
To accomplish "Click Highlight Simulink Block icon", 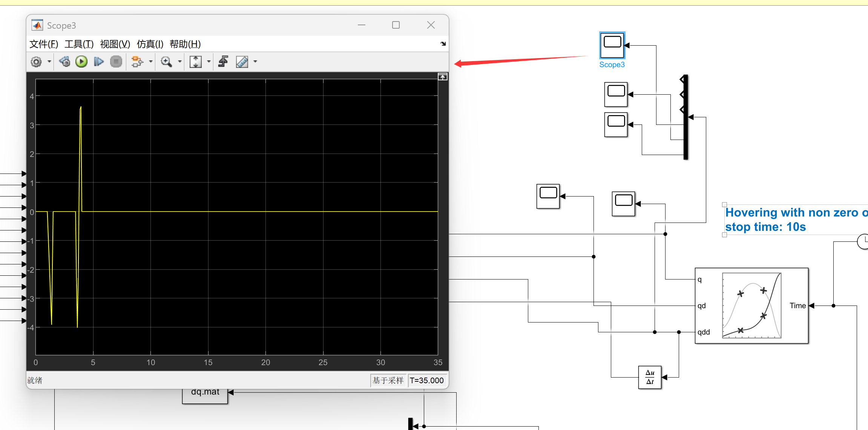I will coord(137,61).
